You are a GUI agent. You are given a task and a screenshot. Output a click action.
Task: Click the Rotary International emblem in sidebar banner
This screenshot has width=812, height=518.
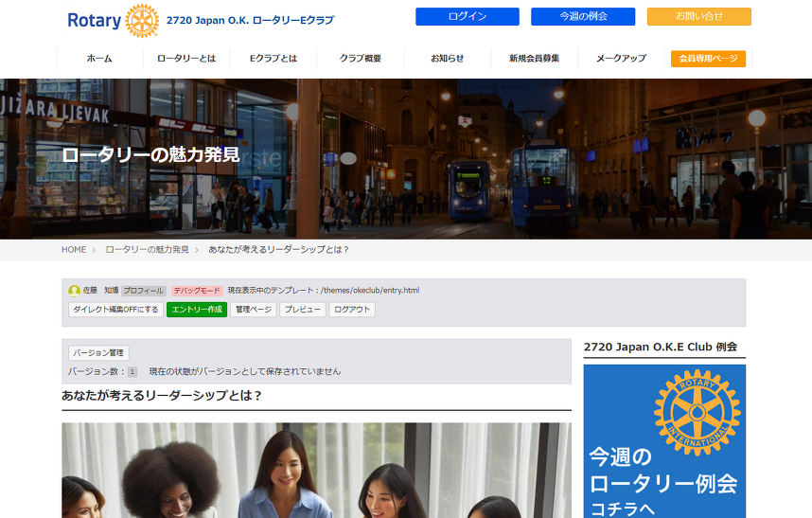pos(697,412)
